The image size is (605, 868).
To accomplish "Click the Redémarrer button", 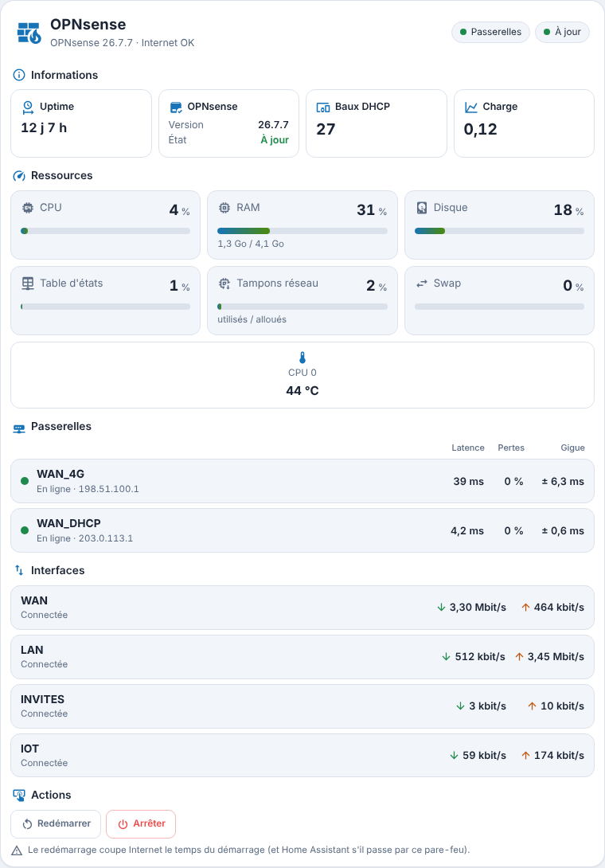I will (56, 823).
